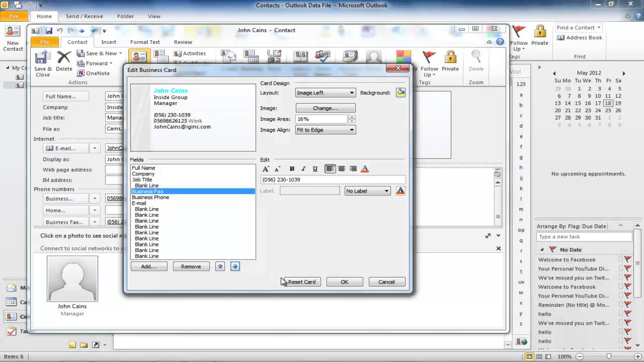Click Activities in contact ribbon
Viewport: 644px width, 362px height.
(x=190, y=53)
